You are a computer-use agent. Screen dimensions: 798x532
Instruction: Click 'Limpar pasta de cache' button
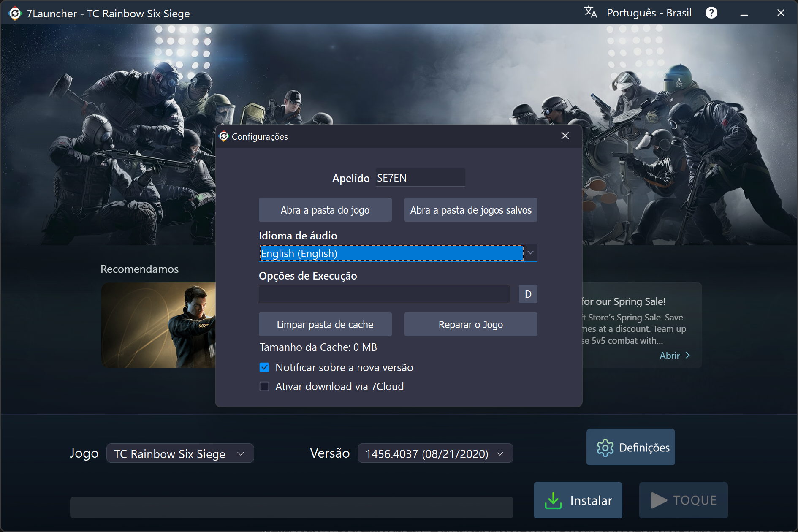(325, 324)
